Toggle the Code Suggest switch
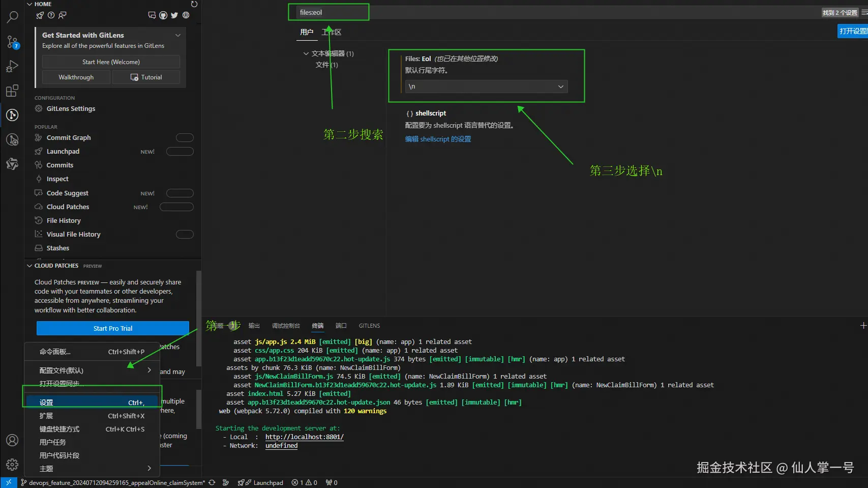This screenshot has width=868, height=488. point(180,193)
